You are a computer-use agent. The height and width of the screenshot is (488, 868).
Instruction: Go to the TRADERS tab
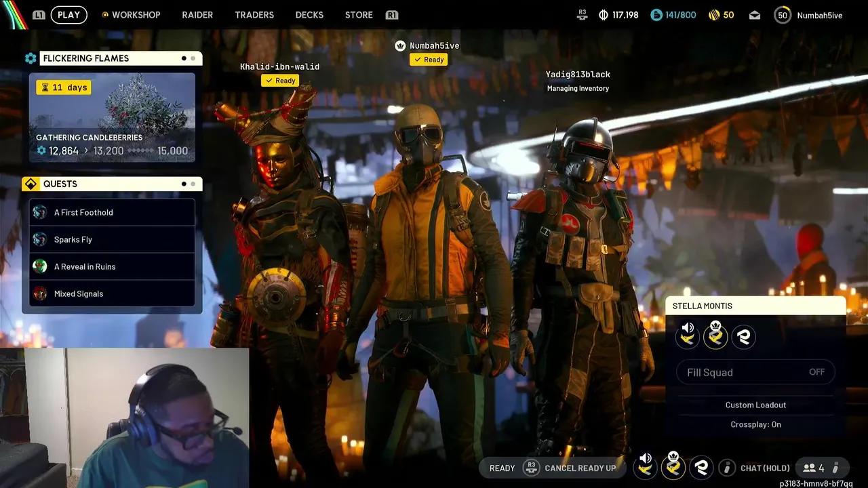(254, 15)
